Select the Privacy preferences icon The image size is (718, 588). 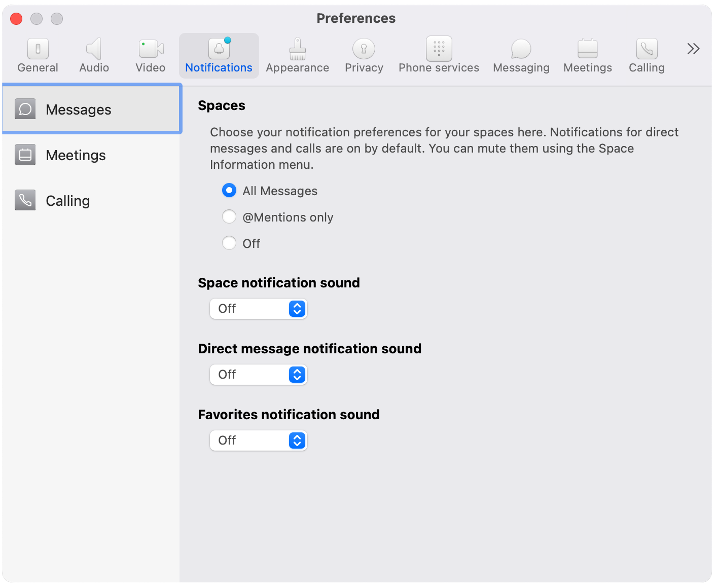tap(364, 55)
